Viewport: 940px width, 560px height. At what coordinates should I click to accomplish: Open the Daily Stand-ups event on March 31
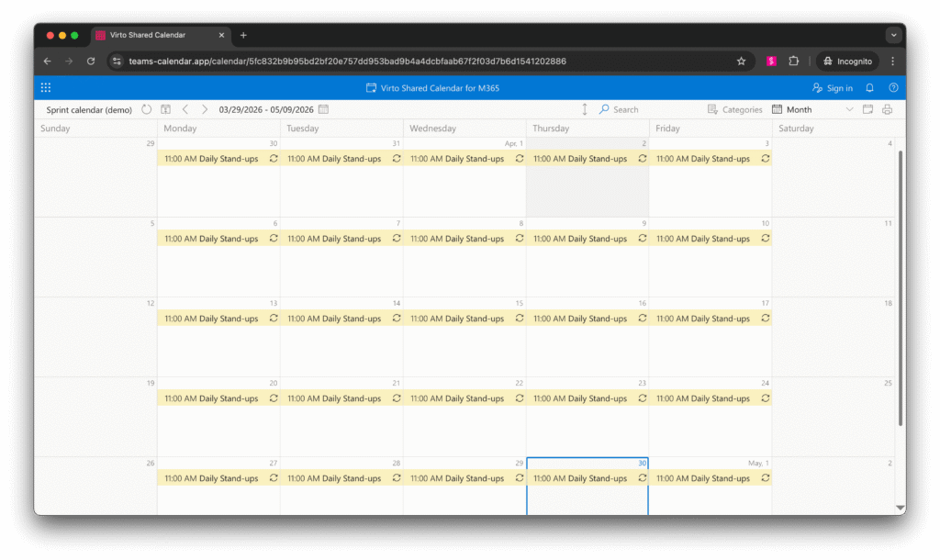(341, 159)
